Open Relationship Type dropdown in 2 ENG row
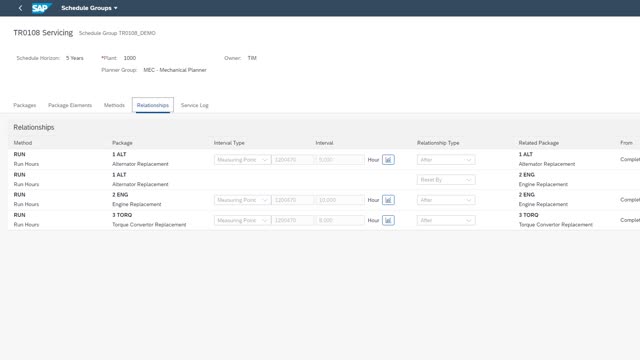640x360 pixels. pyautogui.click(x=446, y=200)
